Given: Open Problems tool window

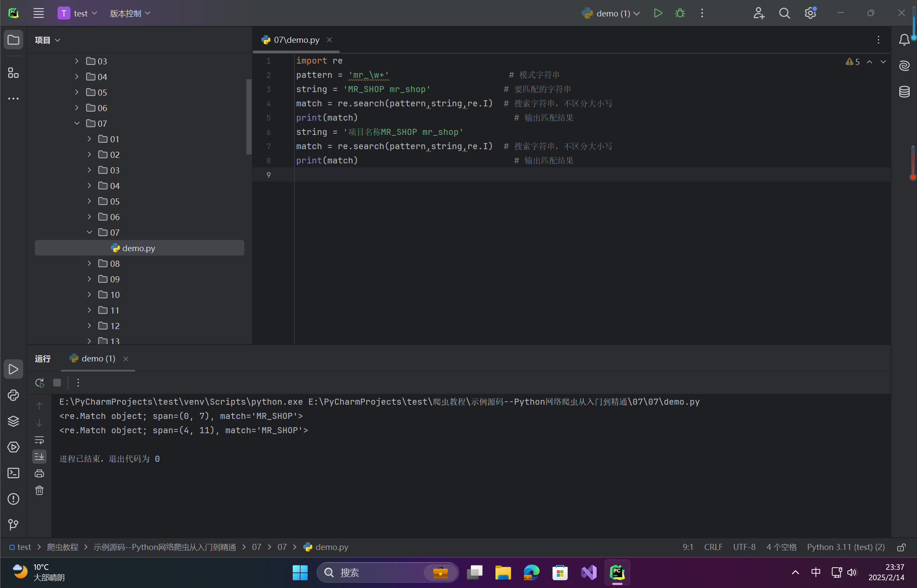Looking at the screenshot, I should 13,499.
